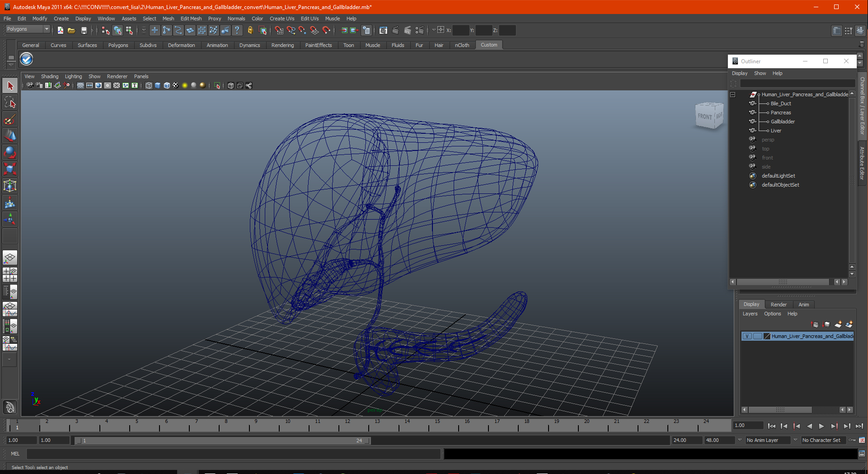
Task: Select the Gallbladder node in Outliner
Action: click(x=783, y=122)
